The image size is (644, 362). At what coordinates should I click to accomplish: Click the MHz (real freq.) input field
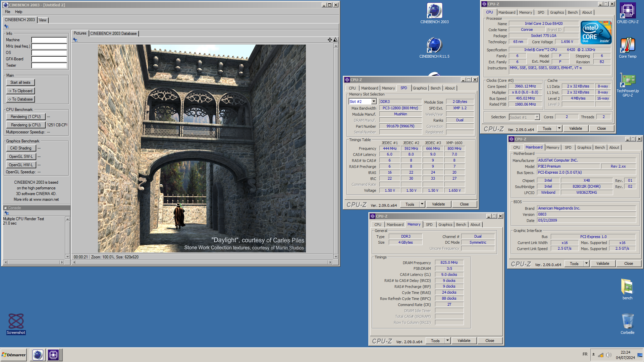click(x=49, y=46)
